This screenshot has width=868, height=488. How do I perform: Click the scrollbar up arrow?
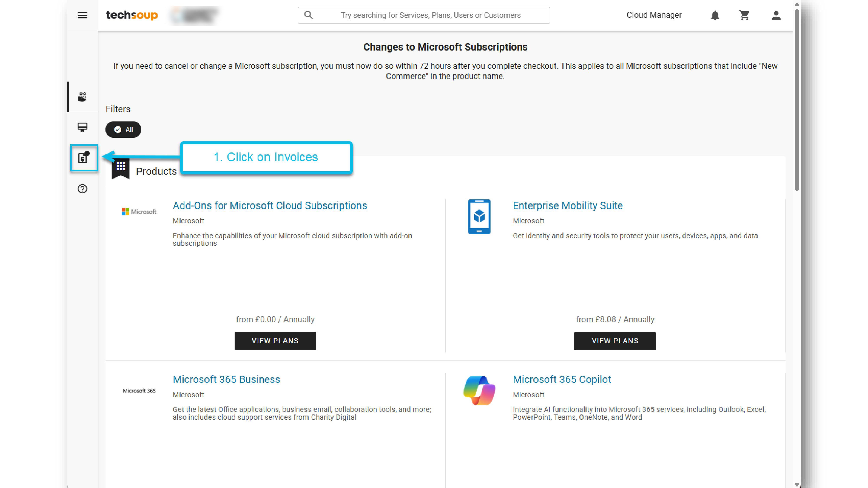coord(797,4)
